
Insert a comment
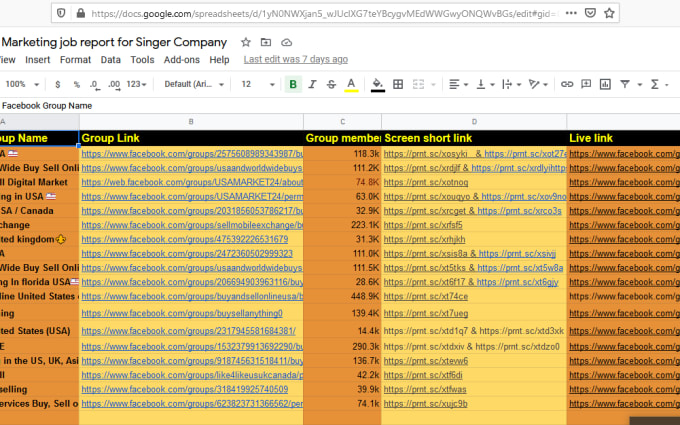586,84
